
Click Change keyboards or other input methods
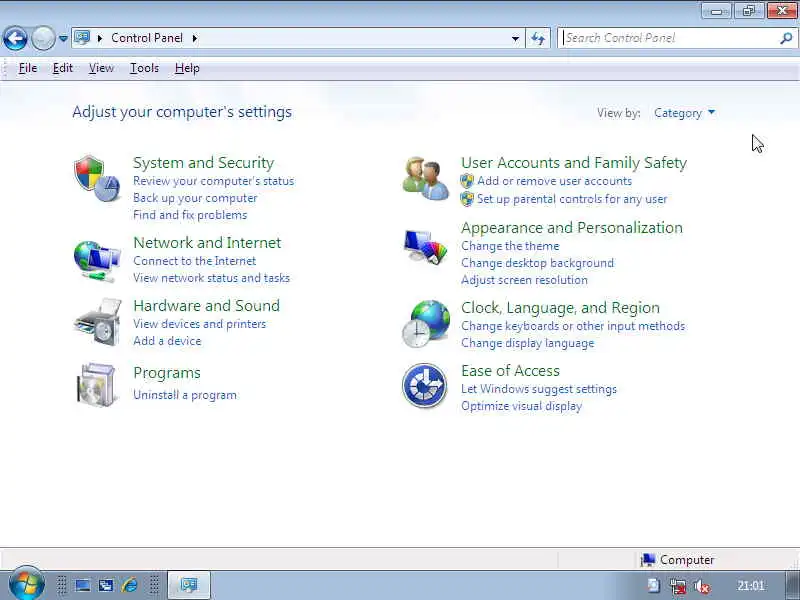(x=573, y=326)
